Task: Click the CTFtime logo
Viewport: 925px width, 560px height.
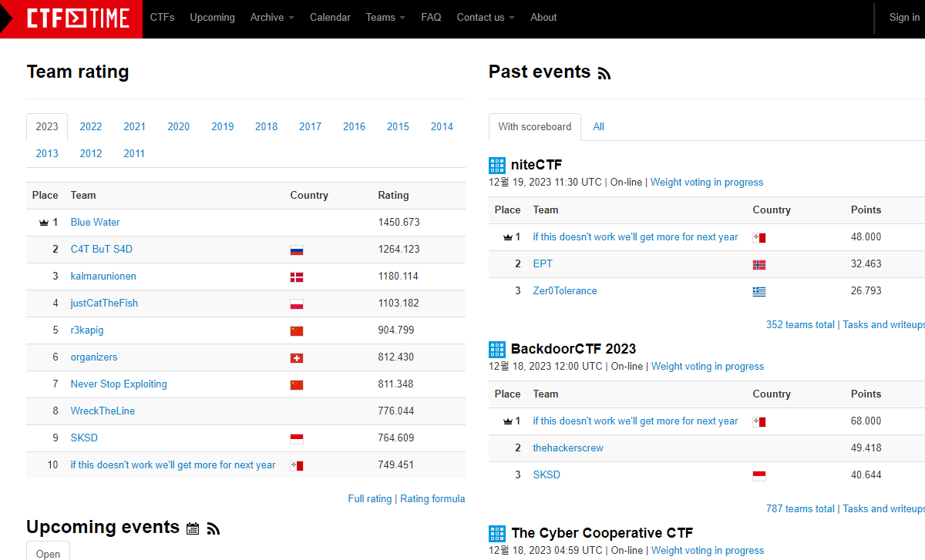Action: (x=78, y=18)
